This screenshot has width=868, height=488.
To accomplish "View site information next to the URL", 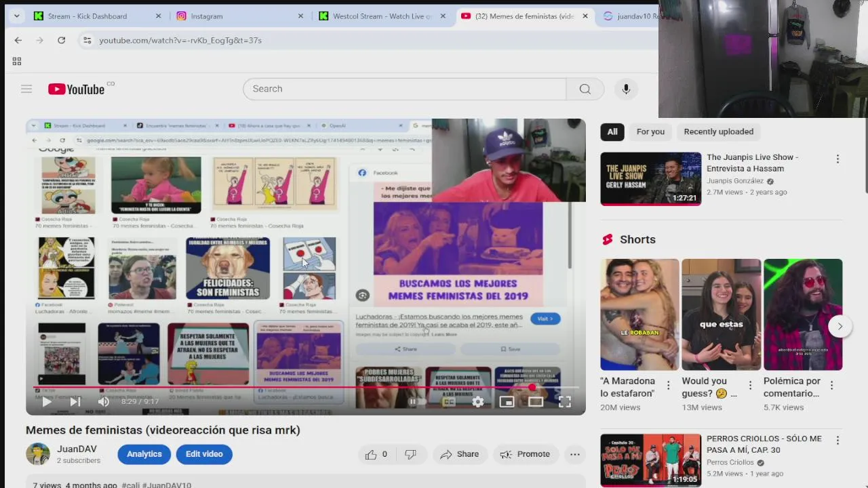I will click(x=86, y=40).
